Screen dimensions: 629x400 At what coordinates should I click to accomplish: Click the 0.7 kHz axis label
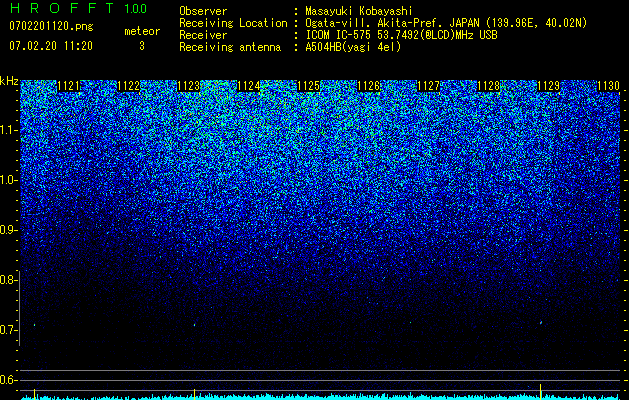tap(8, 330)
